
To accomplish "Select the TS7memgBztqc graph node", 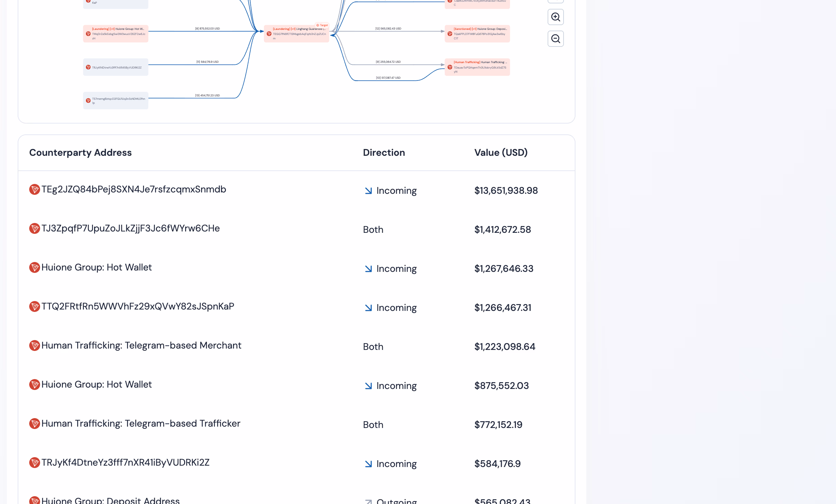I will pyautogui.click(x=116, y=100).
